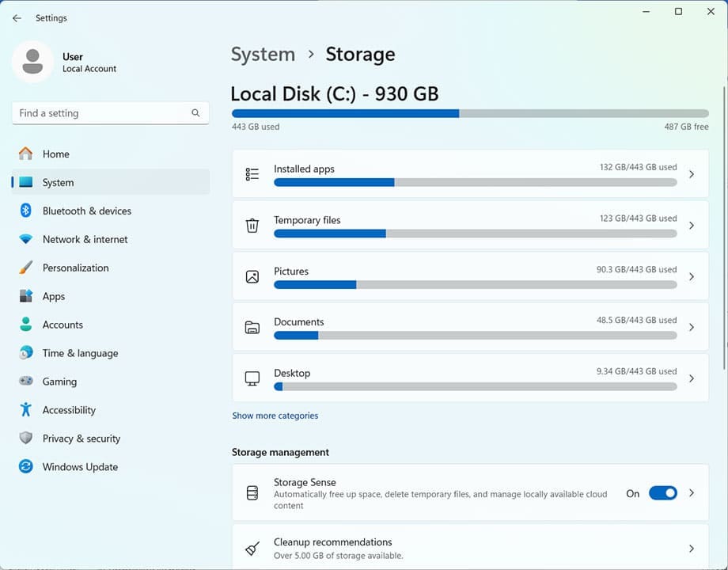Expand the Installed apps row
The image size is (728, 570).
tap(692, 173)
